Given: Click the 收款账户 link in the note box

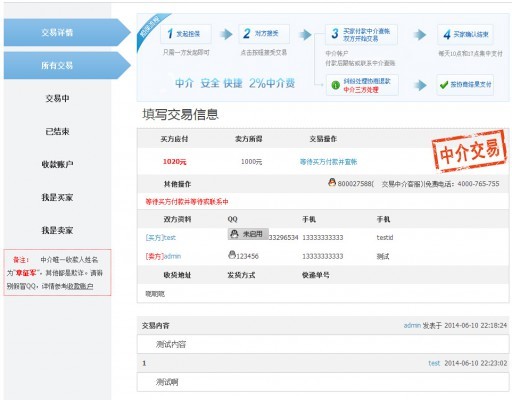Looking at the screenshot, I should [x=80, y=286].
